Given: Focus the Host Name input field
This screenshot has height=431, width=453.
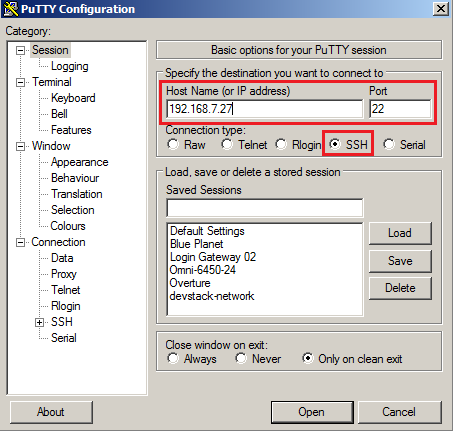Looking at the screenshot, I should coord(265,109).
